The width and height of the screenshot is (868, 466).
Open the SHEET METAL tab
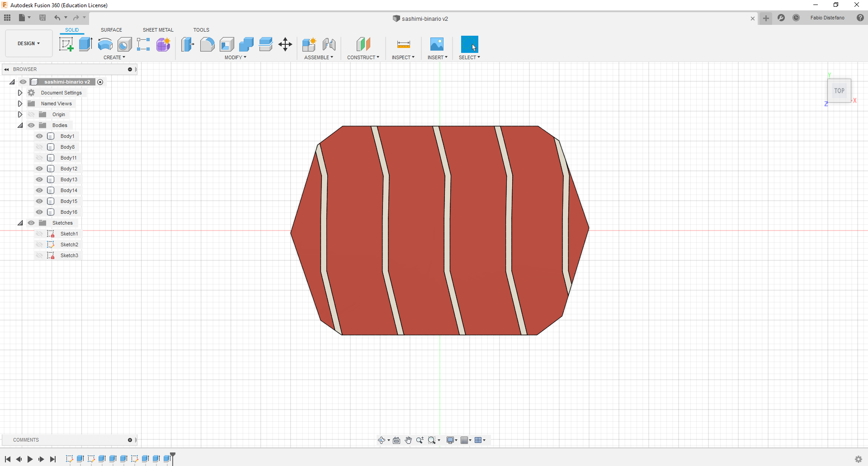tap(158, 30)
